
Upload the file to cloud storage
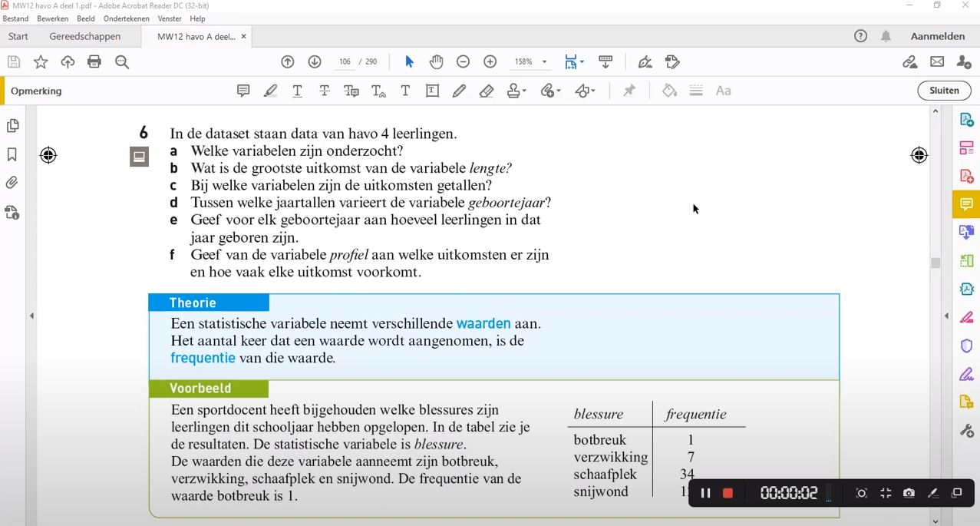pos(68,62)
